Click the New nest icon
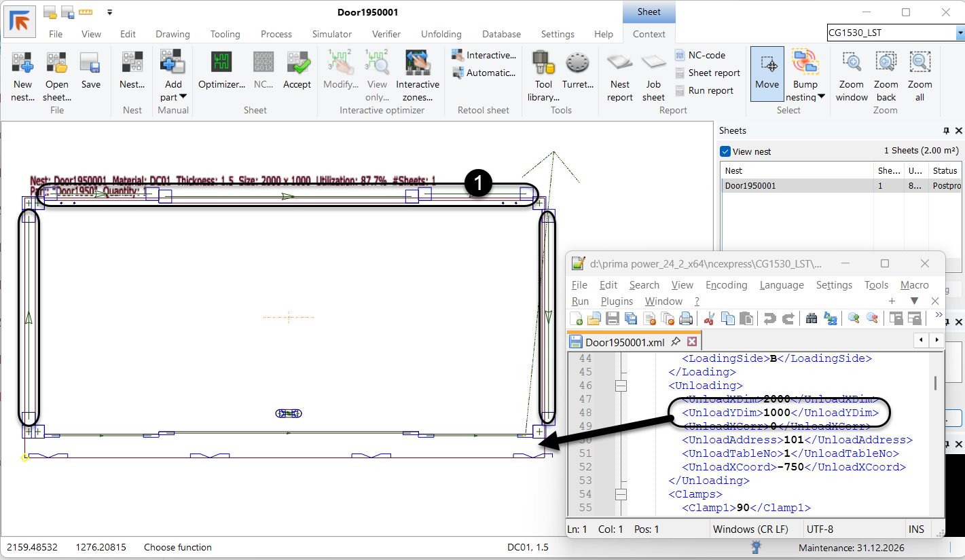 pyautogui.click(x=22, y=63)
